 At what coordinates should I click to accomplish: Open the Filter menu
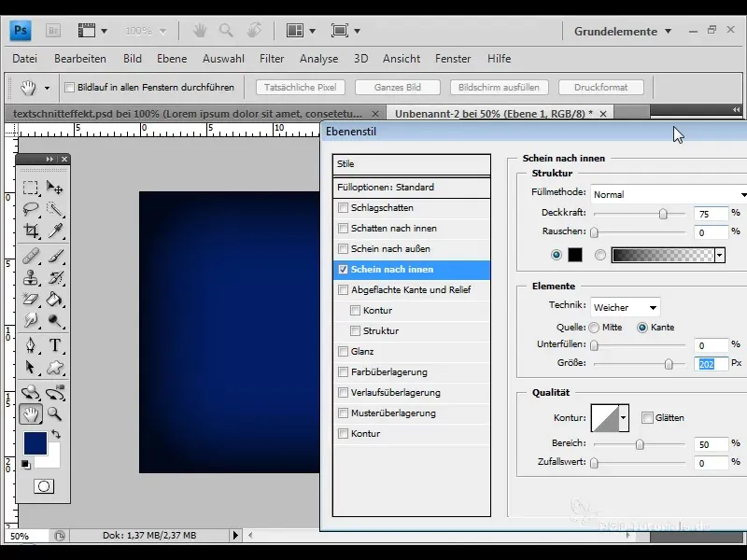272,59
